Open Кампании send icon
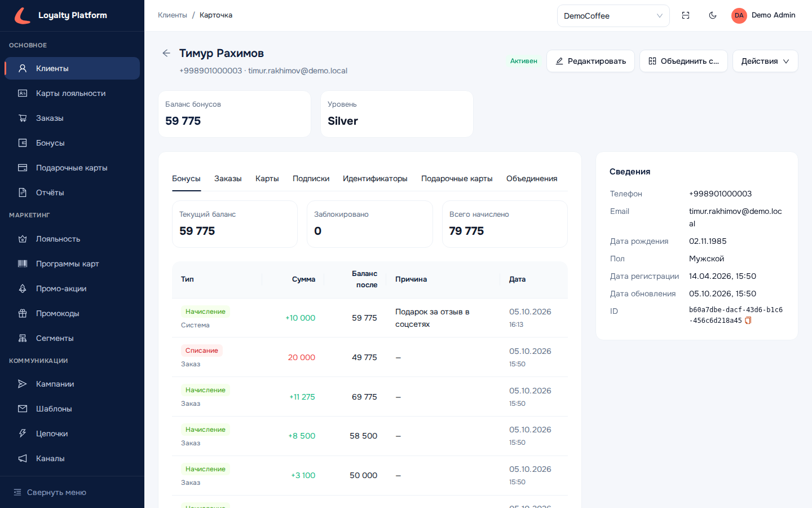The width and height of the screenshot is (812, 508). click(23, 384)
